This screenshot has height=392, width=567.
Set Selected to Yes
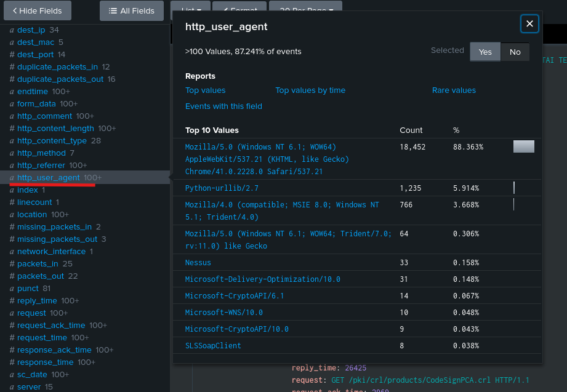[x=485, y=52]
